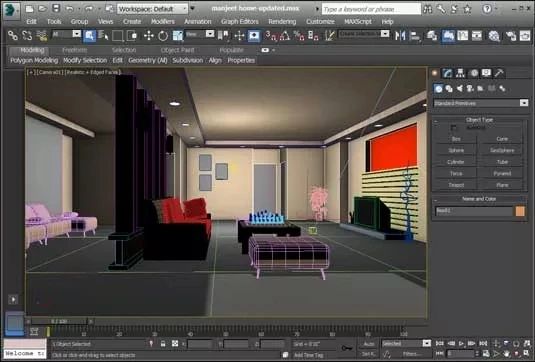
Task: Open the Hierarchy panel tab
Action: pos(460,73)
